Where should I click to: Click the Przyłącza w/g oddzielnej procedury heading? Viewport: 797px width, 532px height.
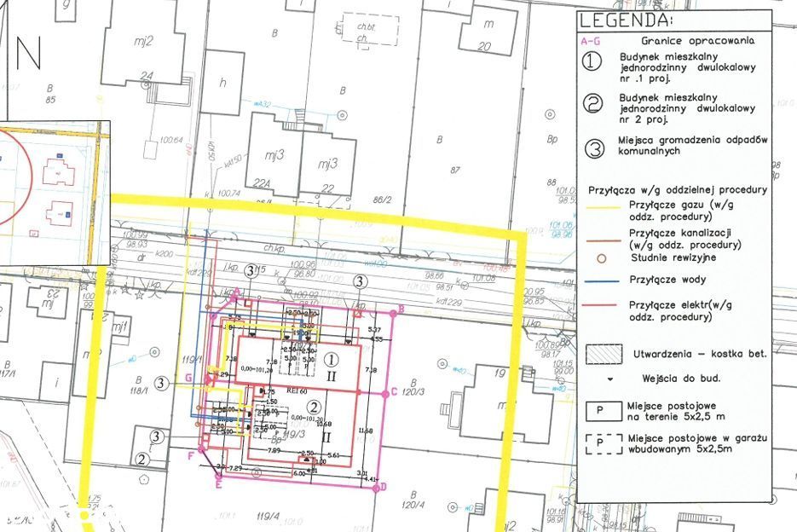click(x=678, y=190)
